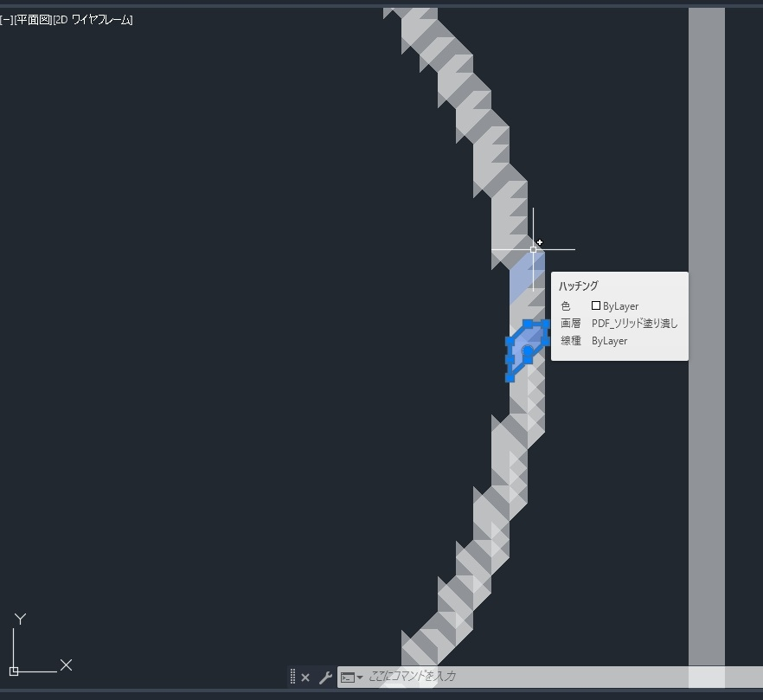Image resolution: width=763 pixels, height=700 pixels.
Task: Click the 線種 ByLayer value in tooltip
Action: click(x=609, y=341)
